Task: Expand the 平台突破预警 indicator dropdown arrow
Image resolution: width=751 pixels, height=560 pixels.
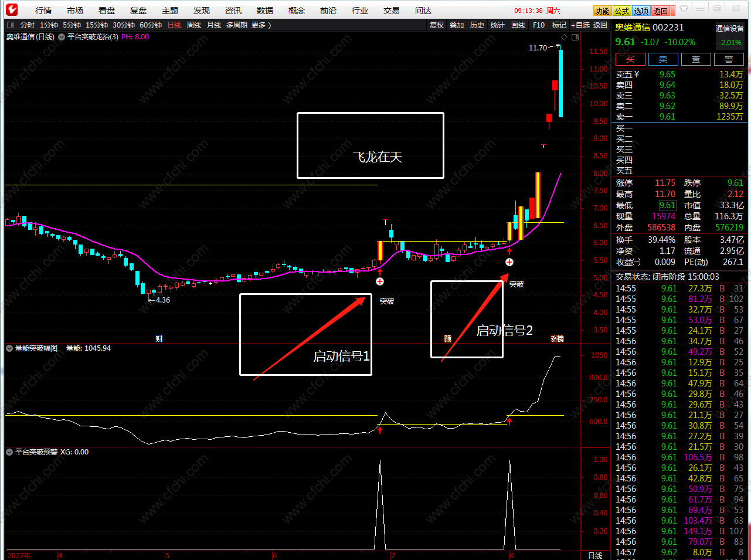Action: pyautogui.click(x=9, y=452)
